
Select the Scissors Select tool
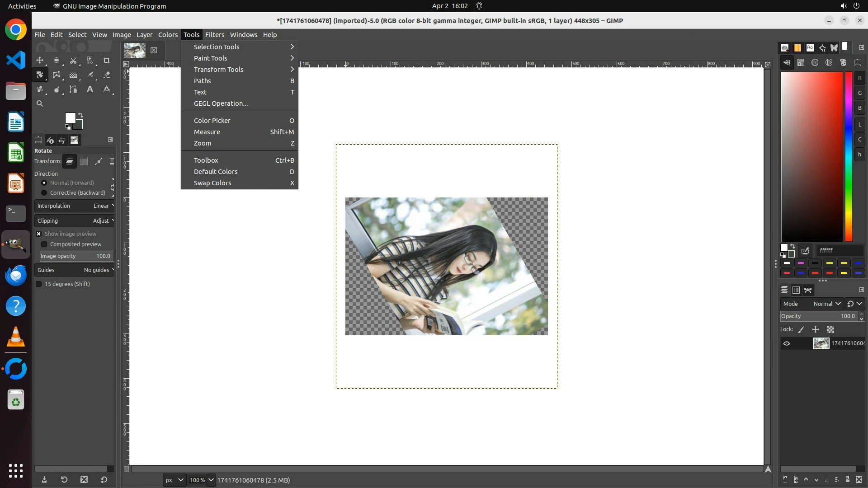73,60
